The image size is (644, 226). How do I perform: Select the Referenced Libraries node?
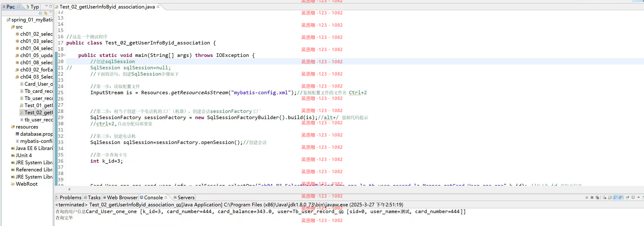[x=32, y=170]
